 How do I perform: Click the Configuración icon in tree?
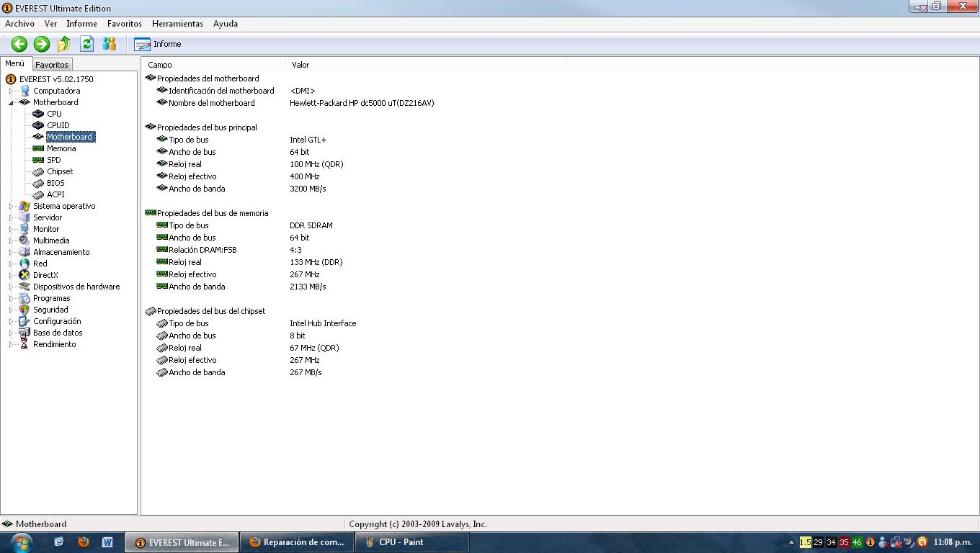point(24,321)
